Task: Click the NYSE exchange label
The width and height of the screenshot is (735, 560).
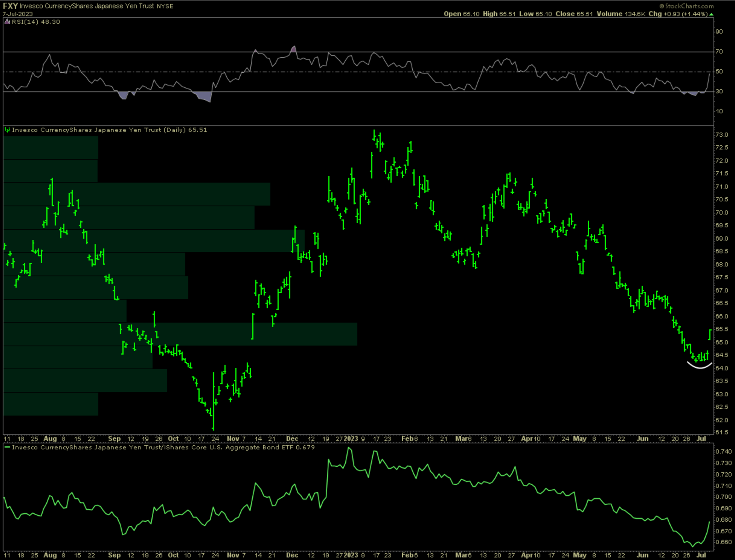Action: click(x=165, y=6)
